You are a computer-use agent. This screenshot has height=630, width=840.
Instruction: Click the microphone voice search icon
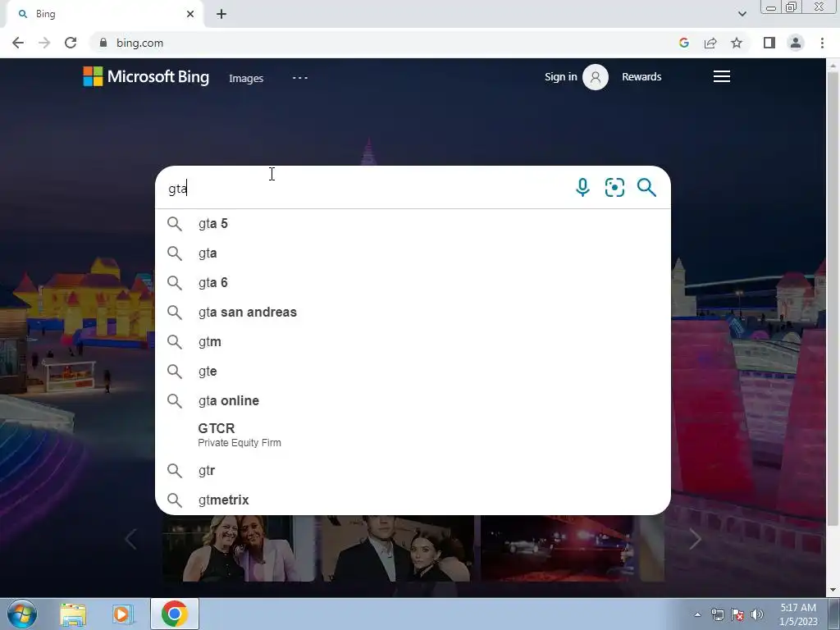coord(582,188)
